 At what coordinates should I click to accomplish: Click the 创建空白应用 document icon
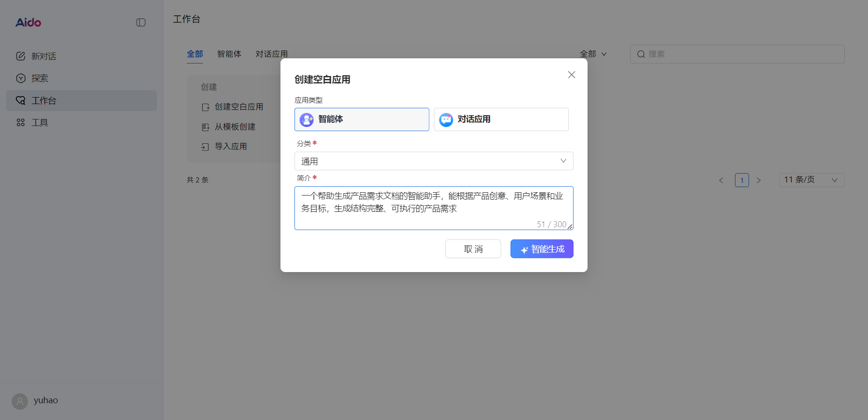(x=205, y=106)
